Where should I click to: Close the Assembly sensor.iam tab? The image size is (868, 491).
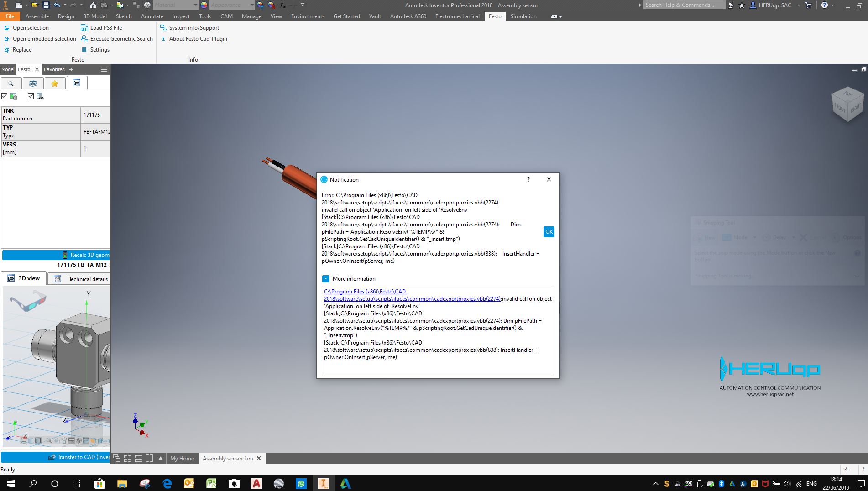point(259,458)
